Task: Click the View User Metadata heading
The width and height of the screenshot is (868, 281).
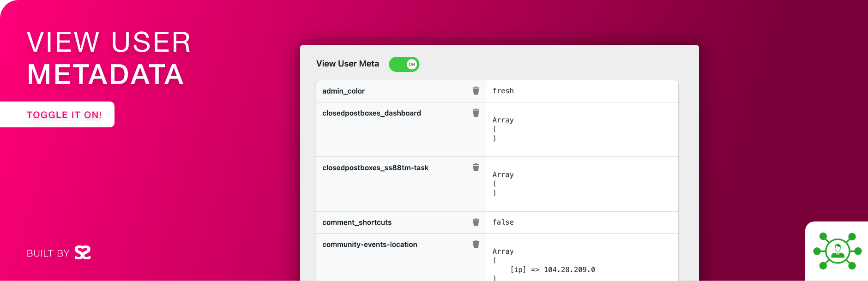Action: (108, 58)
